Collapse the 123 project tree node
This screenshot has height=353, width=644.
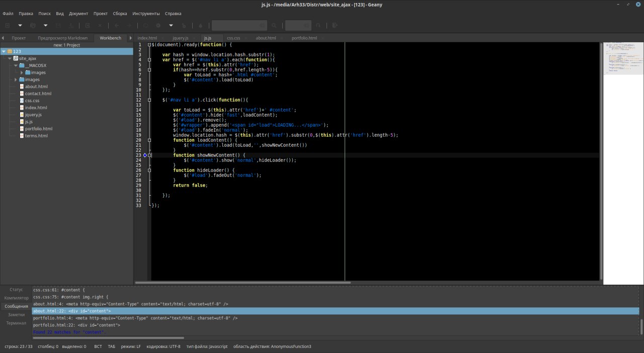pos(4,51)
